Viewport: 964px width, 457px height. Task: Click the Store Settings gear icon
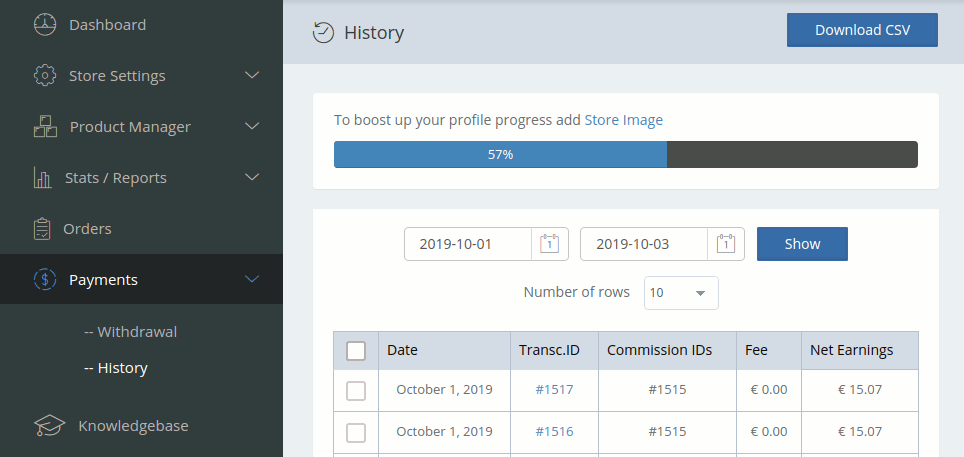click(x=45, y=76)
